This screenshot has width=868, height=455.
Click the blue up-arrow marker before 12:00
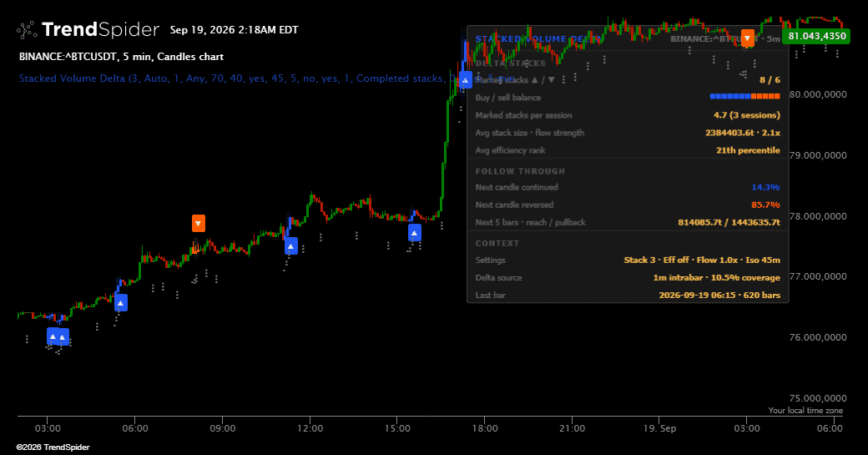[x=291, y=246]
